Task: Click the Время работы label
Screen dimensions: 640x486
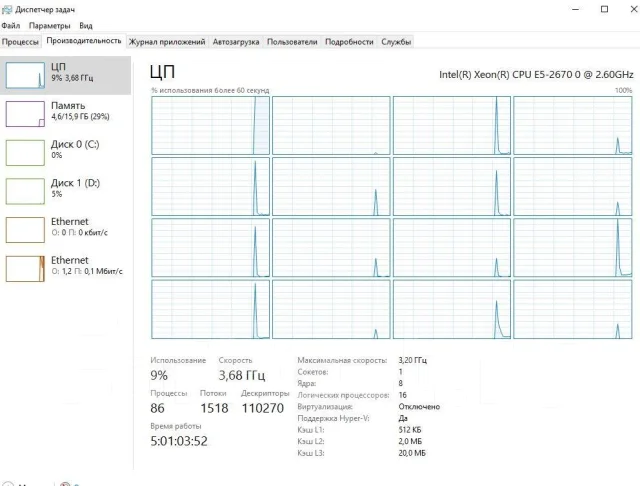Action: 176,426
